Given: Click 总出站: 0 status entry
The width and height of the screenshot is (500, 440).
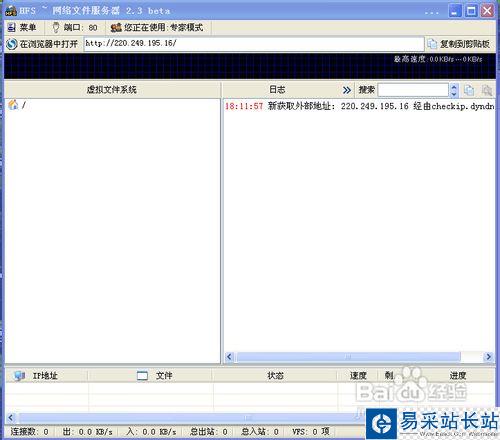Looking at the screenshot, I should pyautogui.click(x=209, y=432).
